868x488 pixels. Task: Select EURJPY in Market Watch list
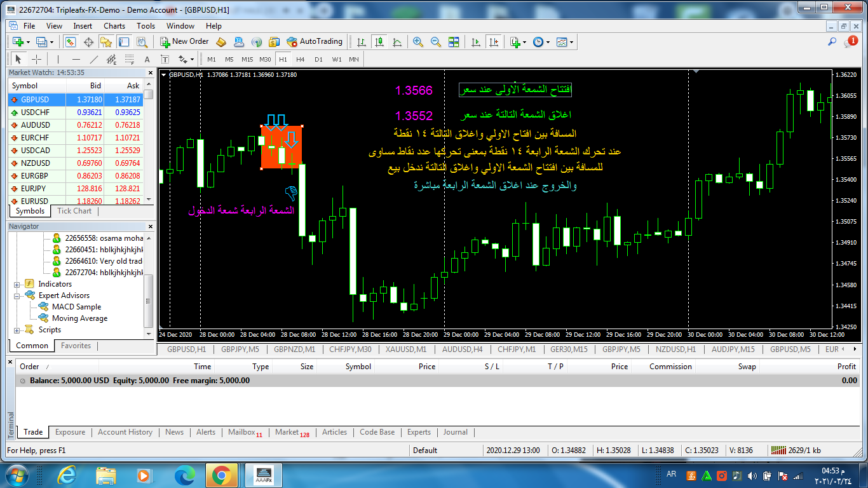tap(34, 189)
